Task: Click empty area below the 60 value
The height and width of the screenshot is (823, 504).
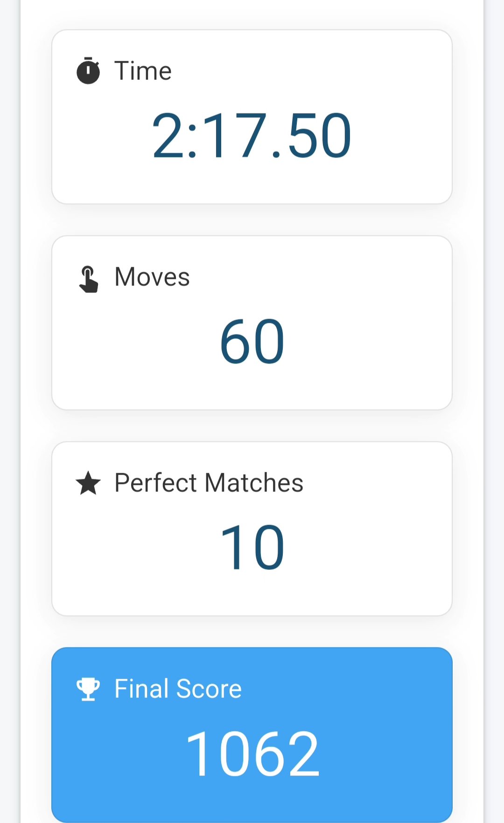Action: (252, 388)
